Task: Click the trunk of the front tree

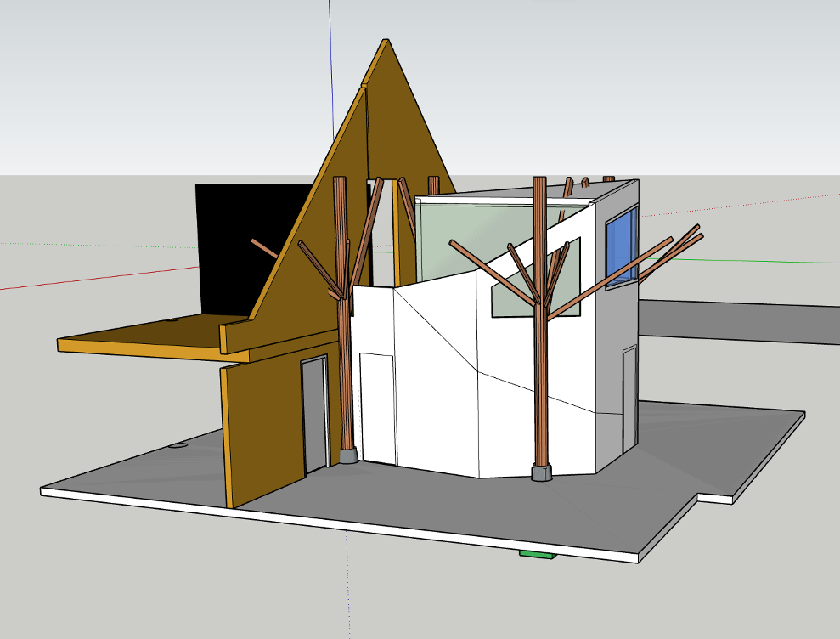Action: [x=540, y=322]
